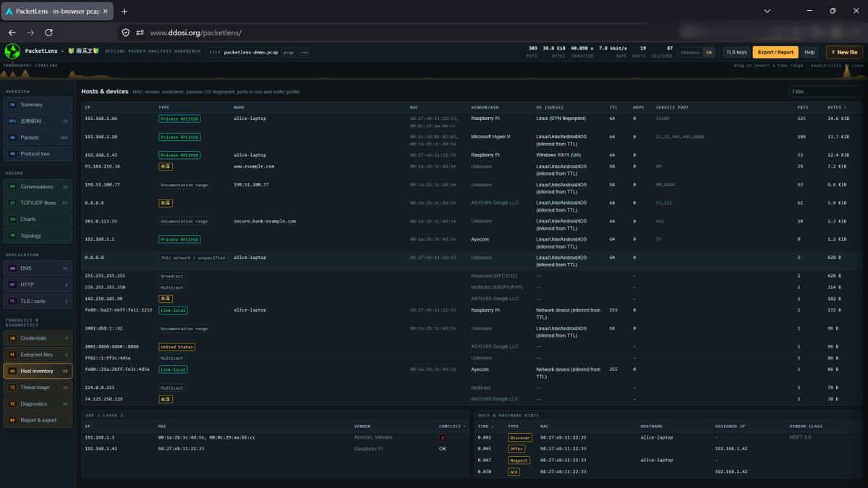Screen dimensions: 868x488
Task: Open a new browser tab
Action: [x=124, y=12]
